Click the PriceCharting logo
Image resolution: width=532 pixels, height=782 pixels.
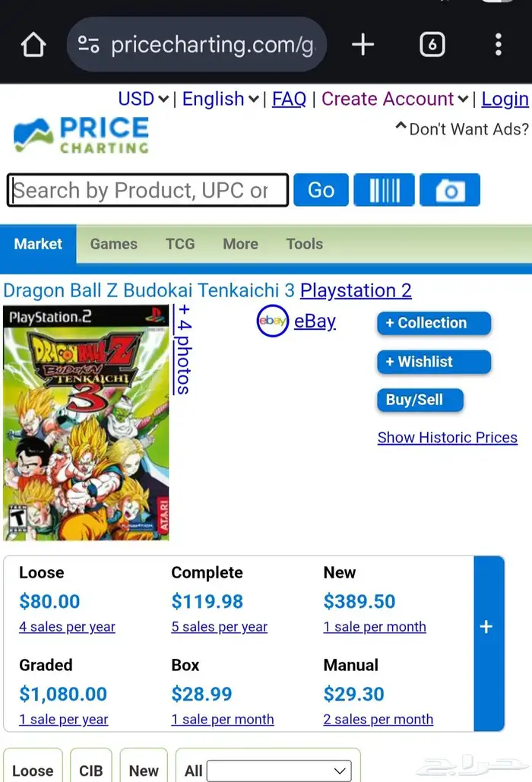coord(78,135)
